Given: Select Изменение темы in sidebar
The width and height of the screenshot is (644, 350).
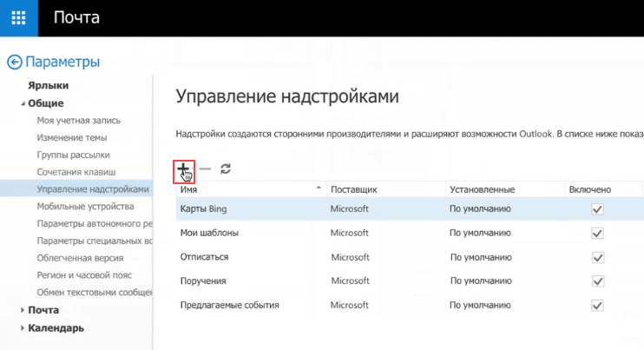Looking at the screenshot, I should [72, 137].
